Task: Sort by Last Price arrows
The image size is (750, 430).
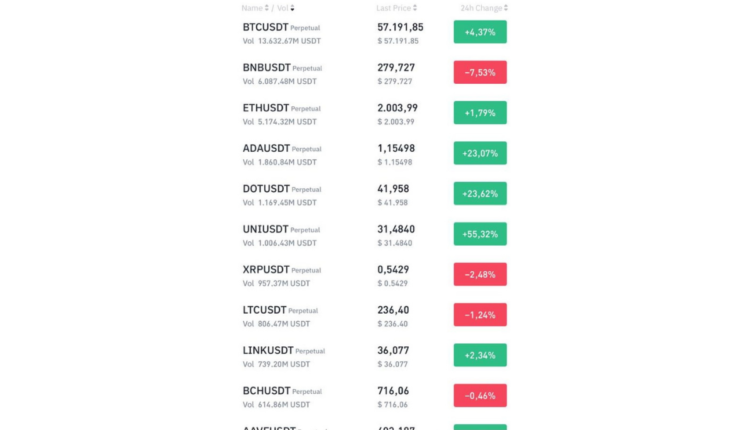Action: click(x=415, y=8)
